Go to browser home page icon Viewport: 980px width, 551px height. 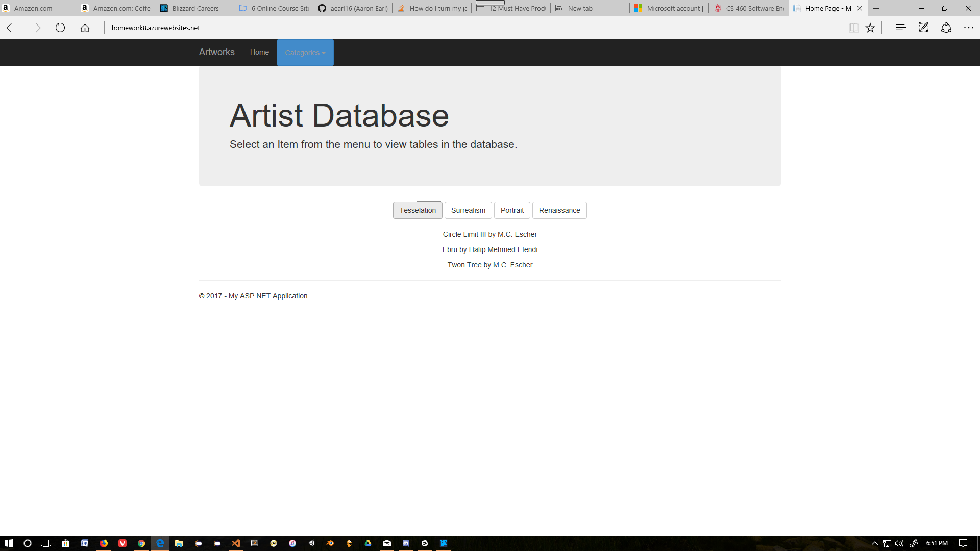[x=85, y=28]
